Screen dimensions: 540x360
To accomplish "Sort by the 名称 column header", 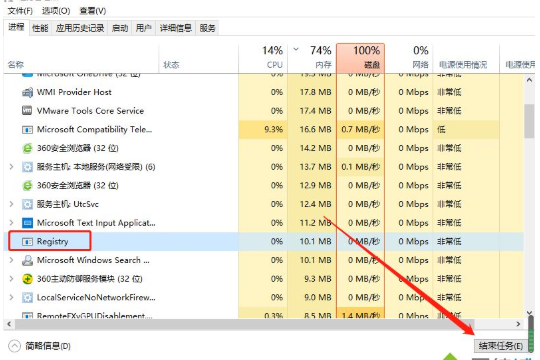I will [81, 59].
